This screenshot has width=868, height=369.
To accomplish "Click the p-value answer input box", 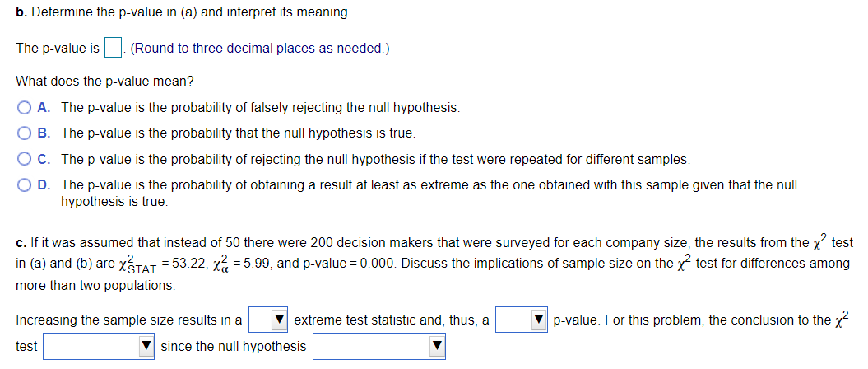I will tap(114, 48).
